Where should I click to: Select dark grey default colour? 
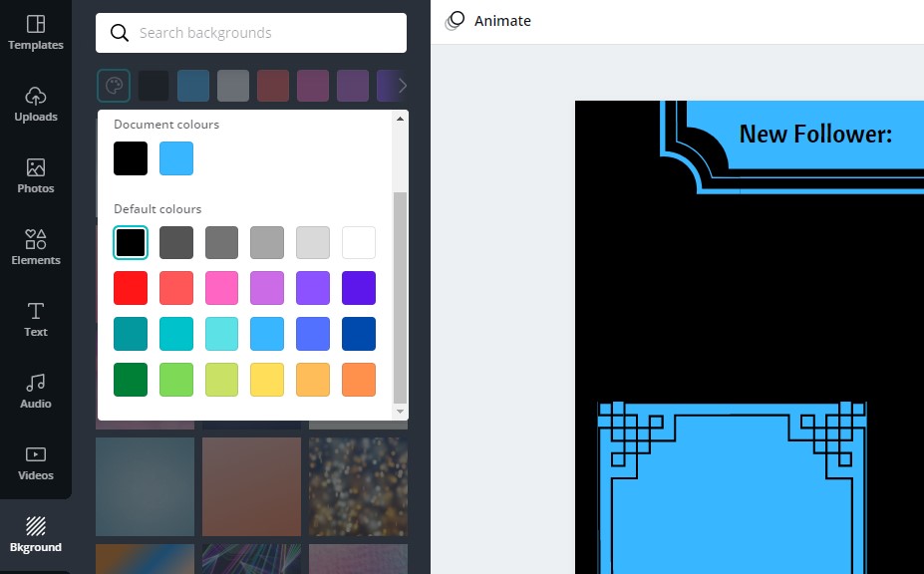click(x=176, y=242)
